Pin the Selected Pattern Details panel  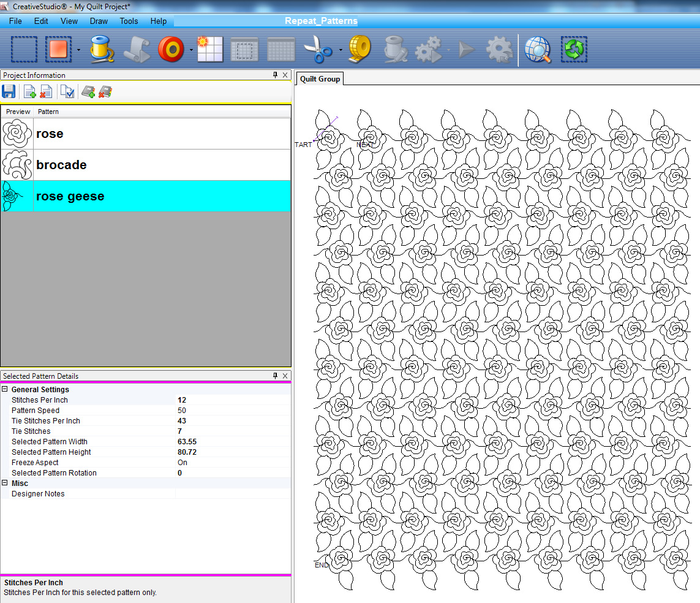(276, 376)
